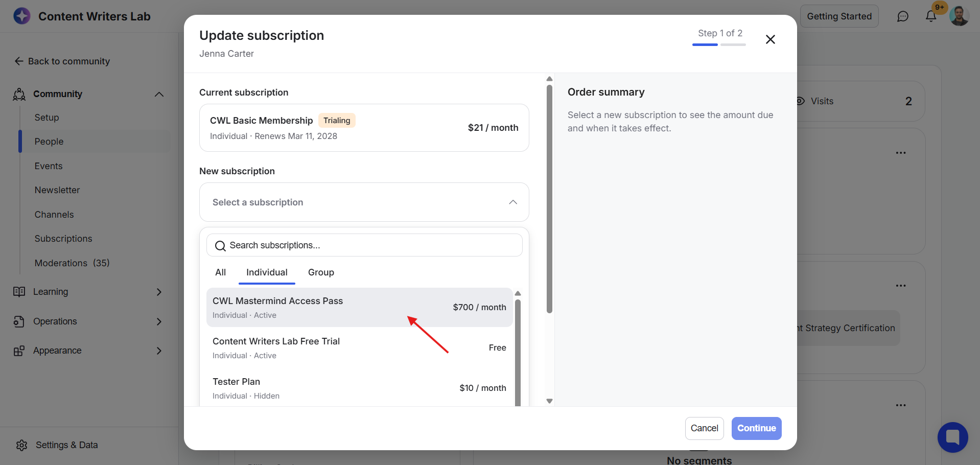This screenshot has width=980, height=465.
Task: Click the eye icon beside Visits
Action: (x=801, y=101)
